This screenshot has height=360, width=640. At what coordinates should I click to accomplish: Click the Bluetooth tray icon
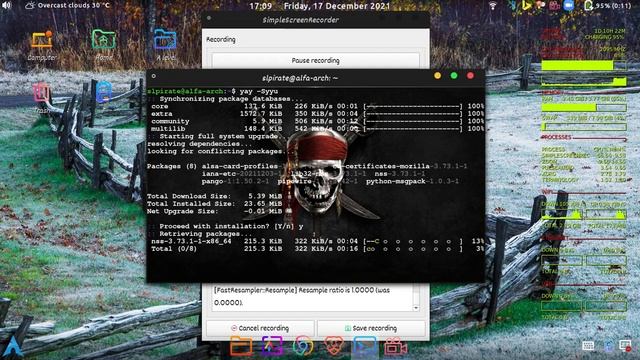point(513,6)
